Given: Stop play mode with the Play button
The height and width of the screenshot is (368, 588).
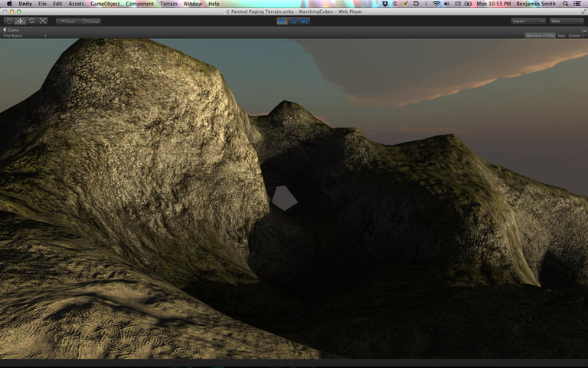Looking at the screenshot, I should coord(282,21).
